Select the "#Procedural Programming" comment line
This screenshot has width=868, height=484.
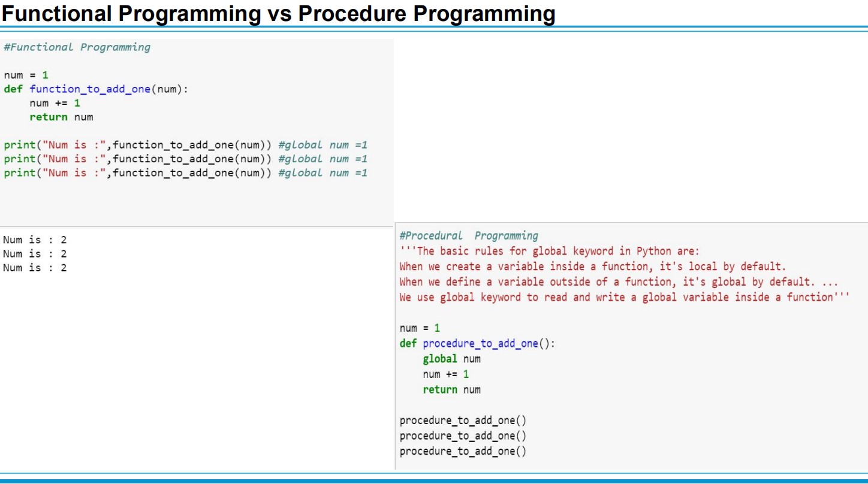coord(469,236)
